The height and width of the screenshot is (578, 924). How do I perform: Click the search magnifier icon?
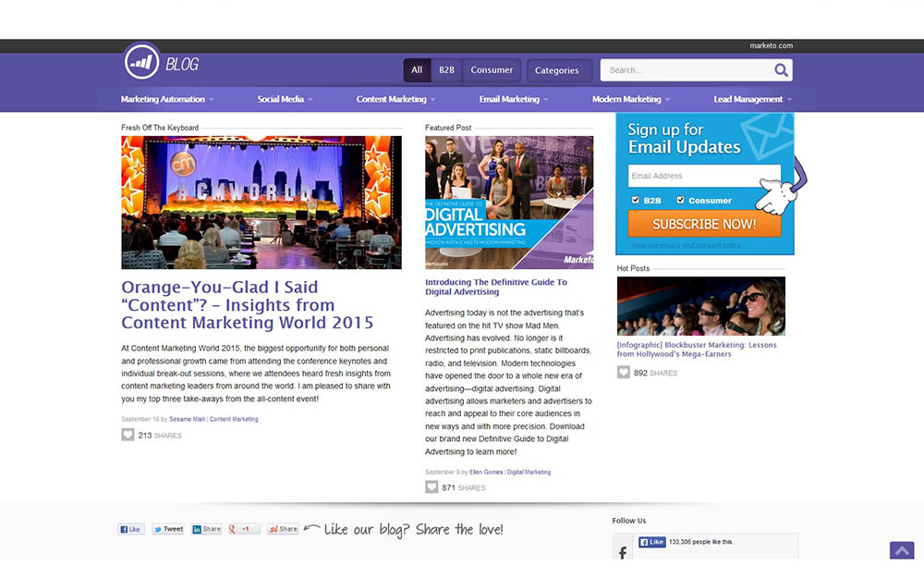(x=781, y=70)
